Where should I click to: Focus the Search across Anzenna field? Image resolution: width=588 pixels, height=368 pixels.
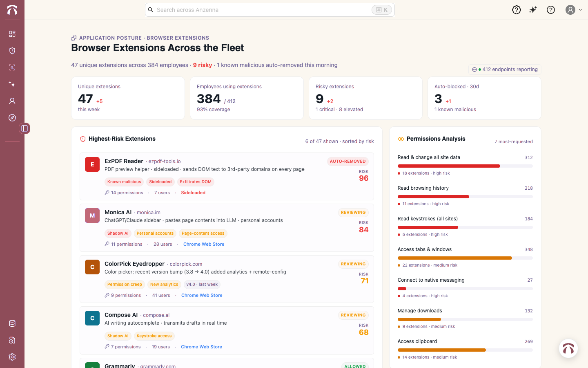pyautogui.click(x=269, y=10)
